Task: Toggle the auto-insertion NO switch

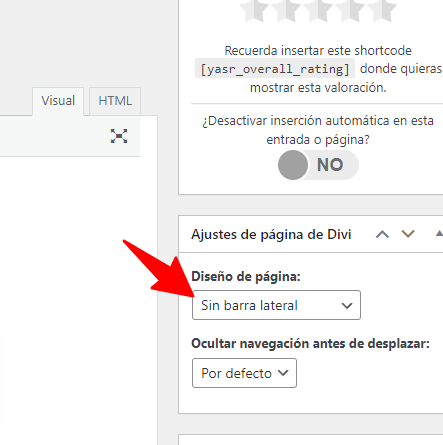Action: click(318, 165)
